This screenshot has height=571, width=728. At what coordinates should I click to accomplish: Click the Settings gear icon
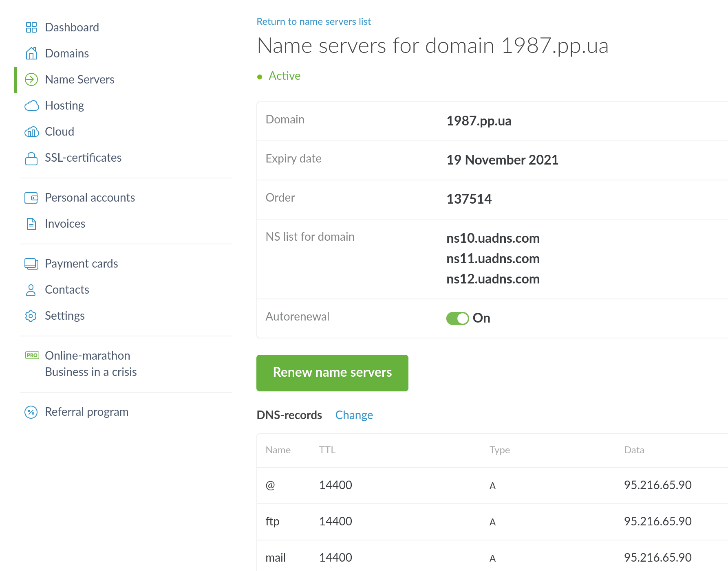[x=31, y=316]
